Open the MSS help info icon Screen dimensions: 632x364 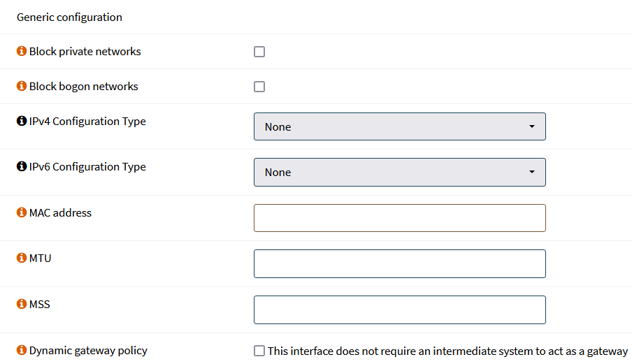click(x=22, y=305)
